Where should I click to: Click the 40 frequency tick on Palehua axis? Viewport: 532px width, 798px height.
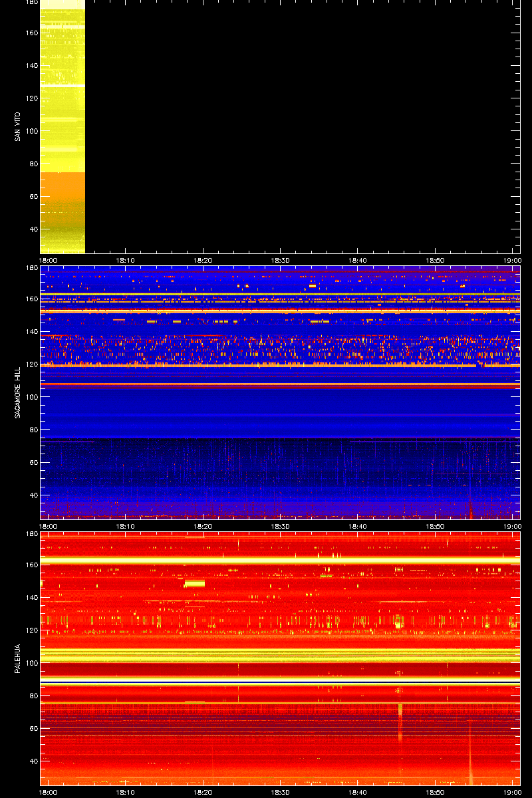(33, 761)
